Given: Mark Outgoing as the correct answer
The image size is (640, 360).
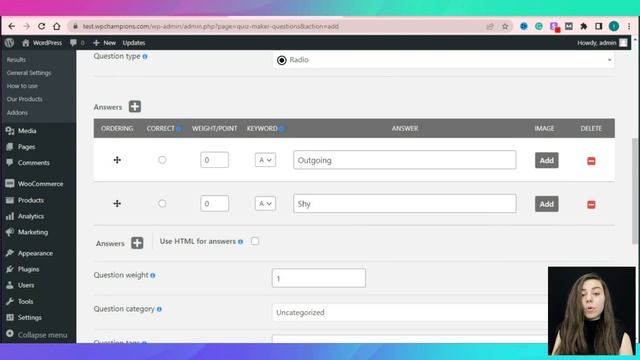Looking at the screenshot, I should click(x=162, y=160).
